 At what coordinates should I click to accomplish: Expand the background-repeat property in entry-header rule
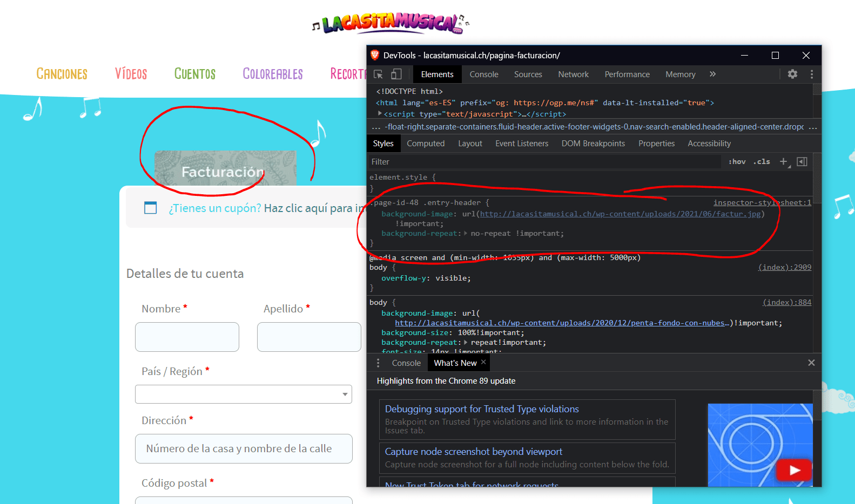point(466,234)
